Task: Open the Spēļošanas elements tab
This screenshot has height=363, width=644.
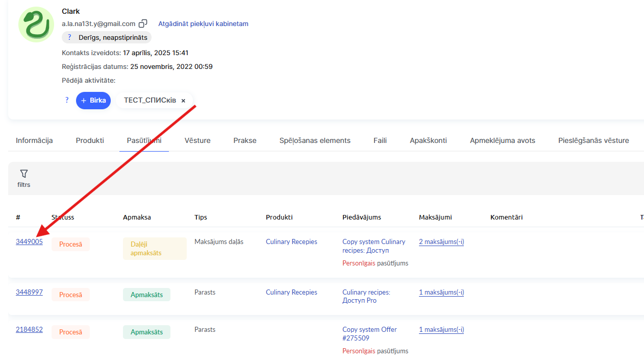Action: point(315,140)
